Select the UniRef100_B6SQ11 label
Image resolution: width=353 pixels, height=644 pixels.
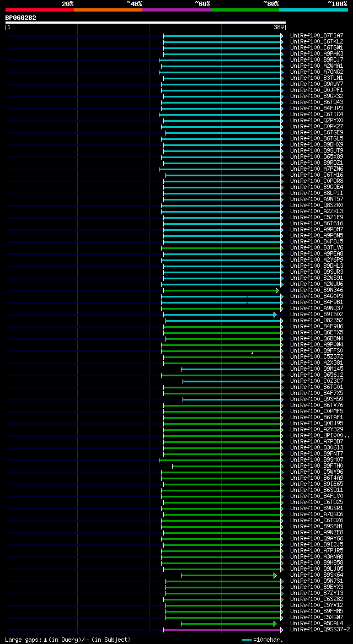317,490
